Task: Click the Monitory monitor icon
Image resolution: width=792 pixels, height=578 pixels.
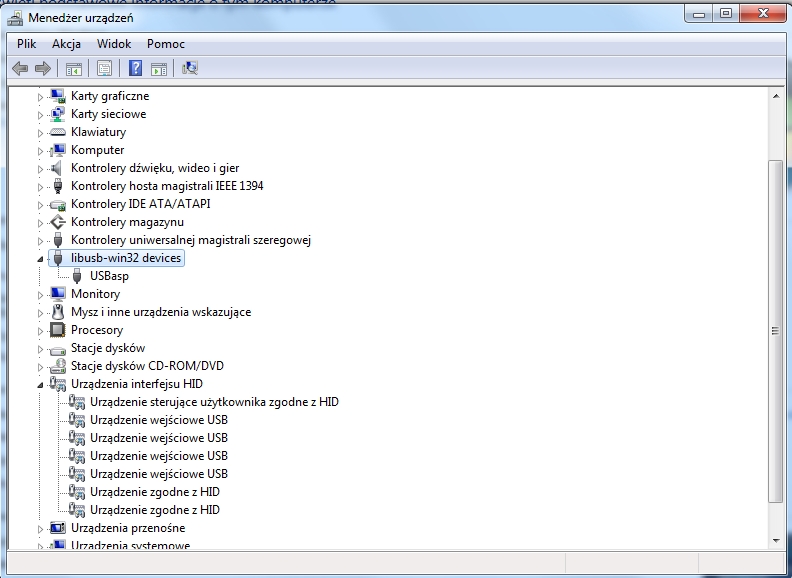Action: click(58, 294)
